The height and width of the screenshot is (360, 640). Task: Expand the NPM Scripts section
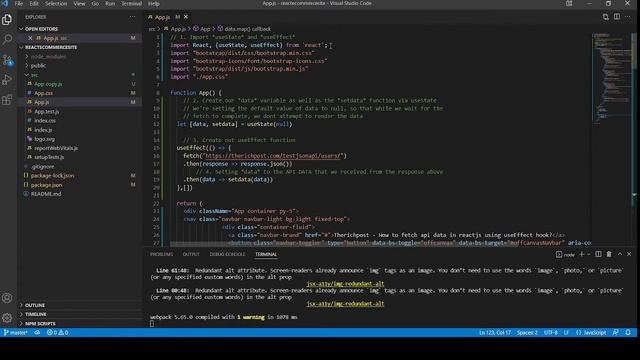[x=40, y=324]
